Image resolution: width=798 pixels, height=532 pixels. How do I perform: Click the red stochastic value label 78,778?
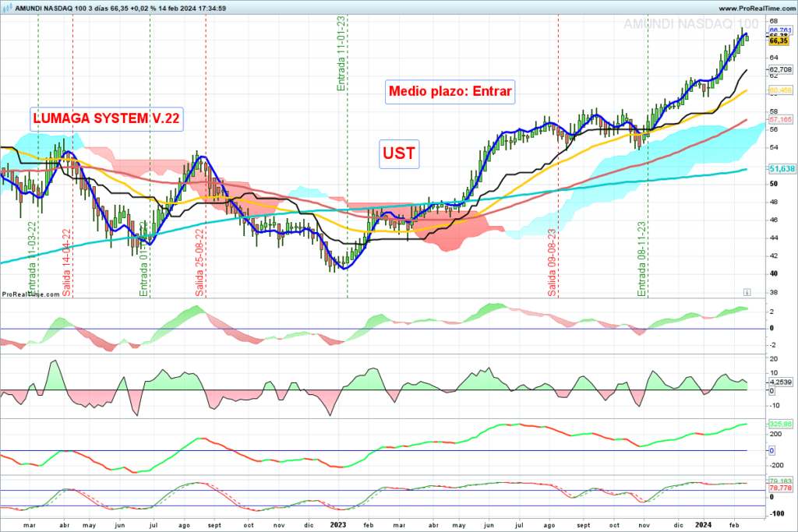point(780,488)
